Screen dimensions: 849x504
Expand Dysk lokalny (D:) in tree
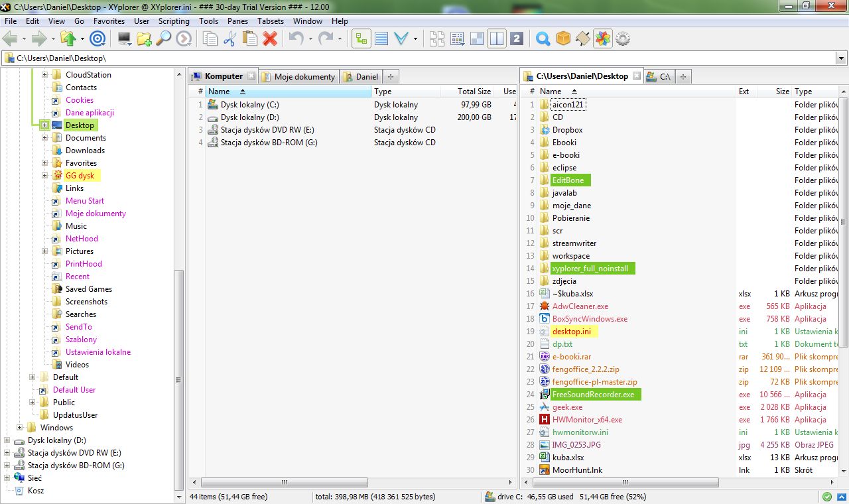coord(7,440)
